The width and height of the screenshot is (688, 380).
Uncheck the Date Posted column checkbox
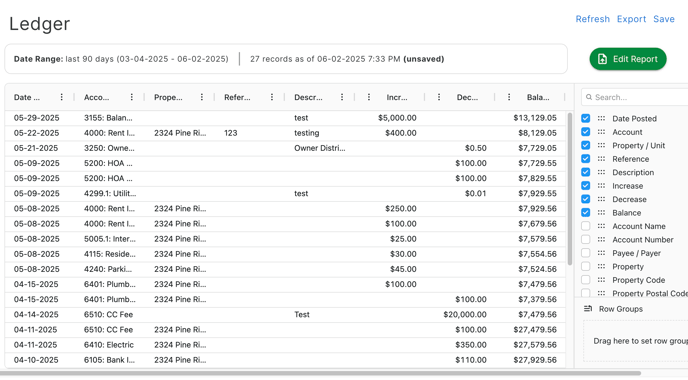pyautogui.click(x=585, y=118)
